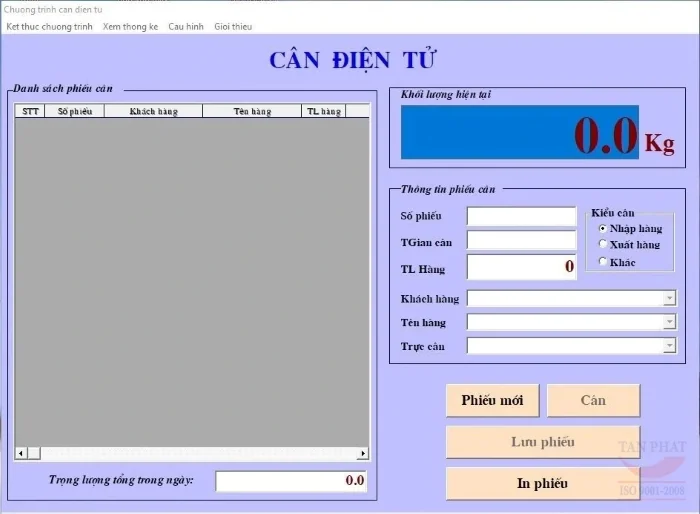Select the Xuất hàng radio button

point(602,244)
